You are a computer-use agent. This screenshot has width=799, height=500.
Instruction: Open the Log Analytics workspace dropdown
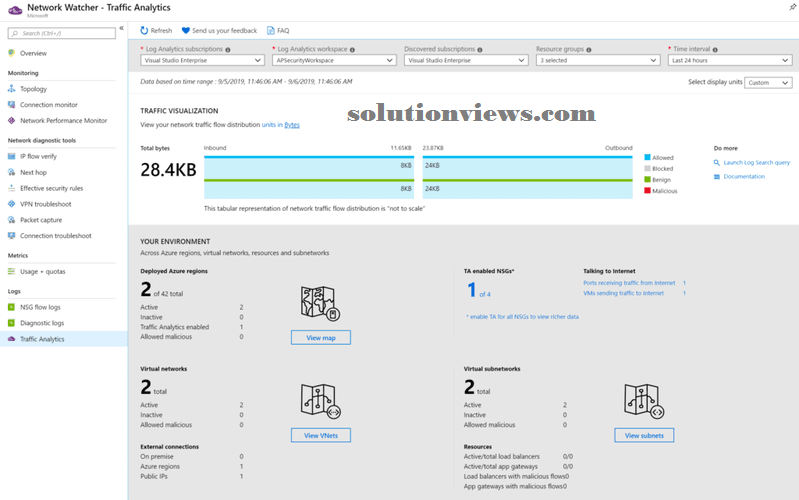[334, 60]
